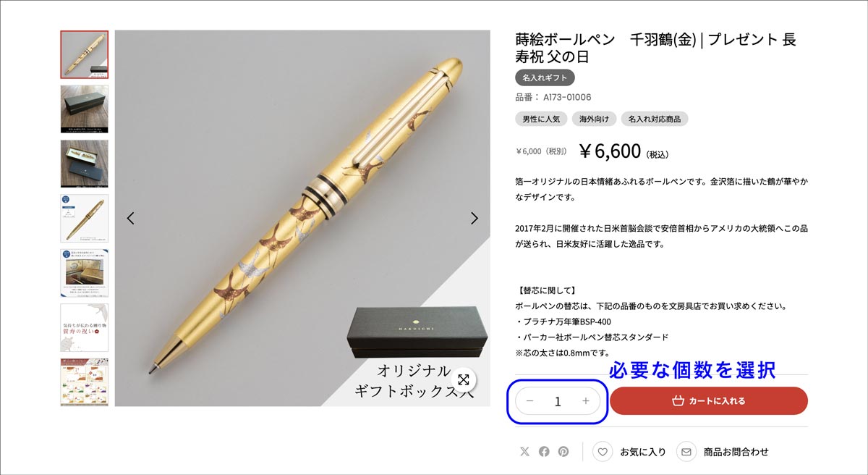Image resolution: width=868 pixels, height=475 pixels.
Task: Click the envelope 商品お問合わせ icon
Action: click(x=686, y=452)
